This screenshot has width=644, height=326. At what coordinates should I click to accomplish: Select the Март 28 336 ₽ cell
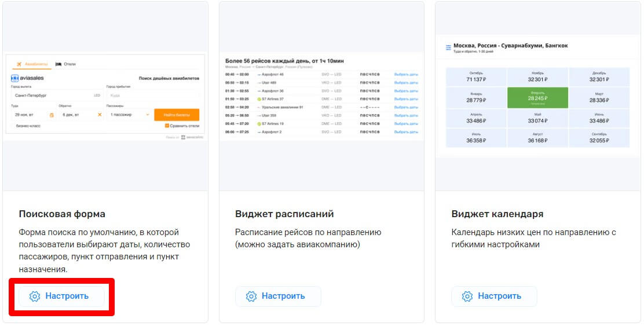599,97
